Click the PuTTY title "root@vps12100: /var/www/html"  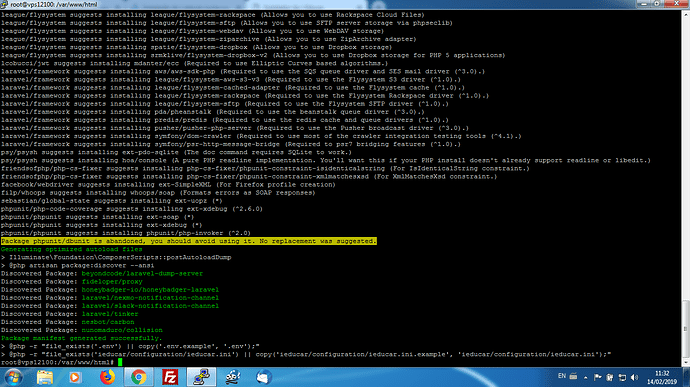point(54,4)
